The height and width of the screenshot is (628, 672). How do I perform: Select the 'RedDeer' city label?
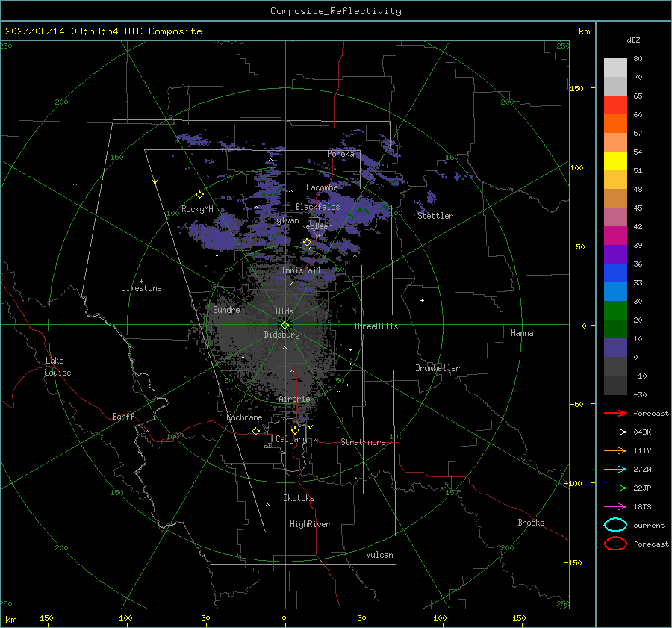[317, 226]
